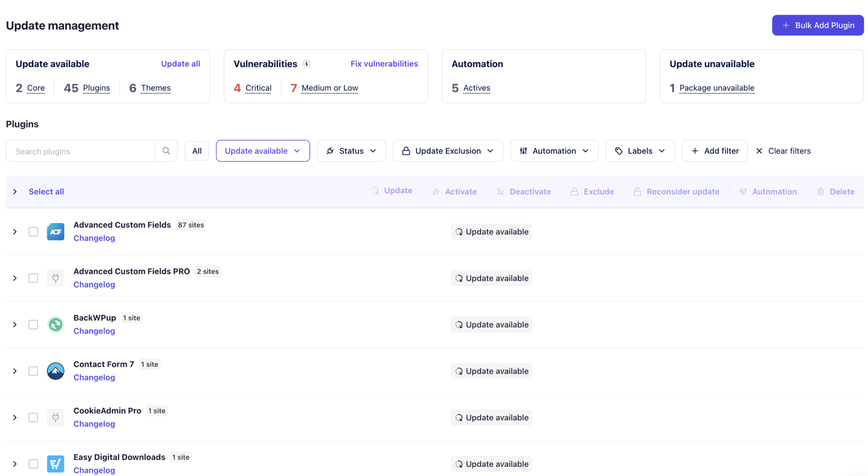Screen dimensions: 868x476
Task: Select the Easy Digital Downloads checkbox
Action: (x=33, y=464)
